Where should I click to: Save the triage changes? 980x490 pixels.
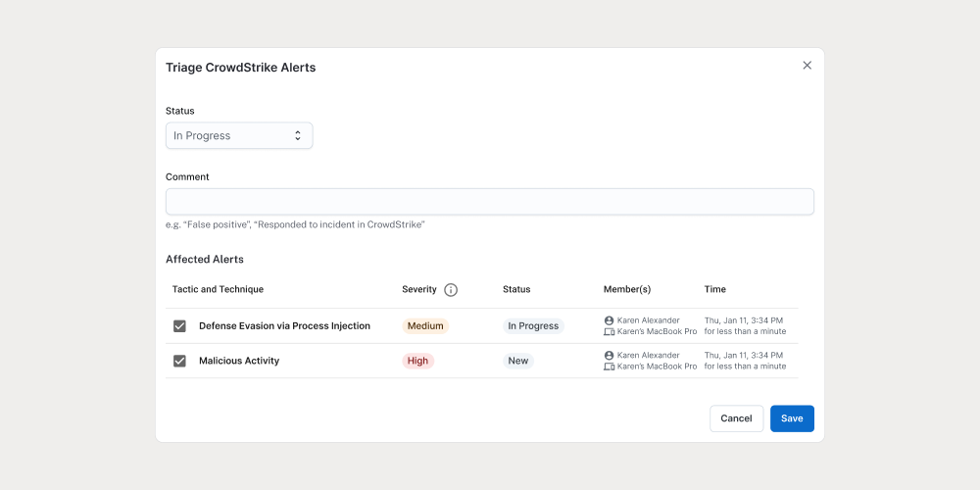(x=792, y=418)
